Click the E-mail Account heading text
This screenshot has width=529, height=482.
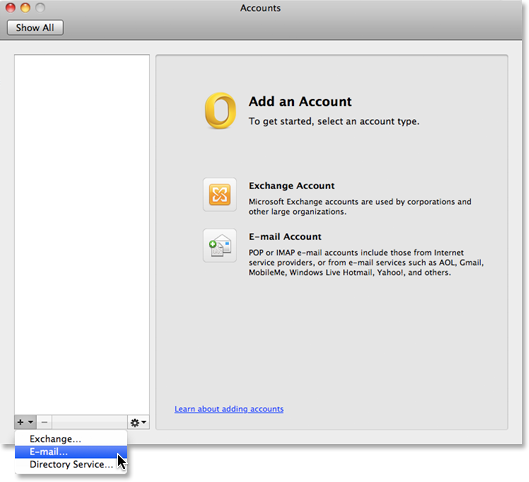click(285, 236)
